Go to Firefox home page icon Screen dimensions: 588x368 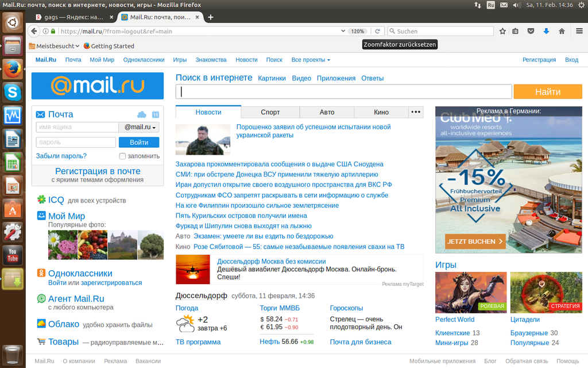click(562, 31)
